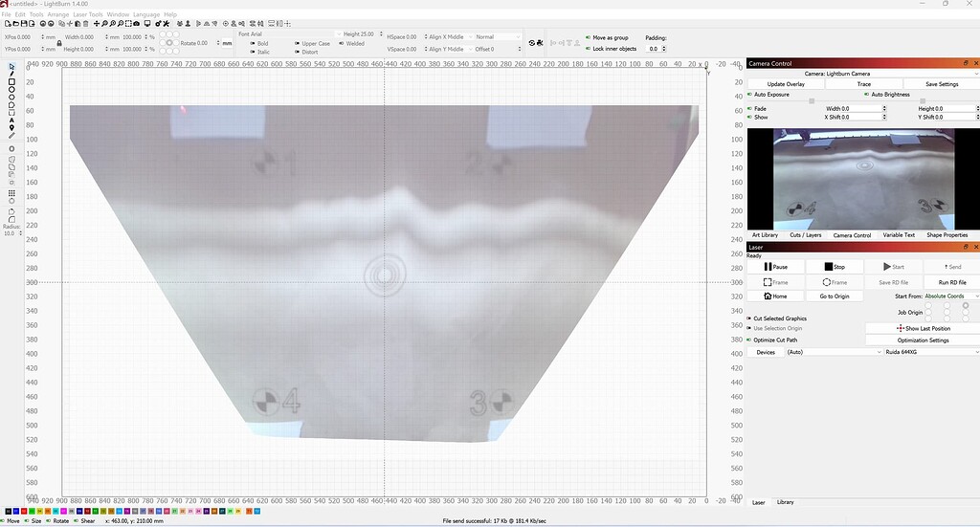980x527 pixels.
Task: Toggle Lock inner objects switch
Action: point(589,49)
